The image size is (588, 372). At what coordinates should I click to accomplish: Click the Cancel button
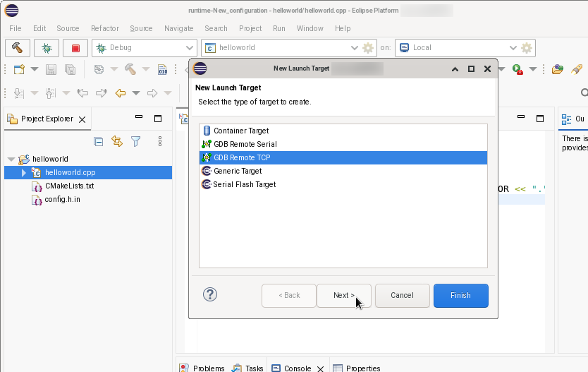pos(402,296)
